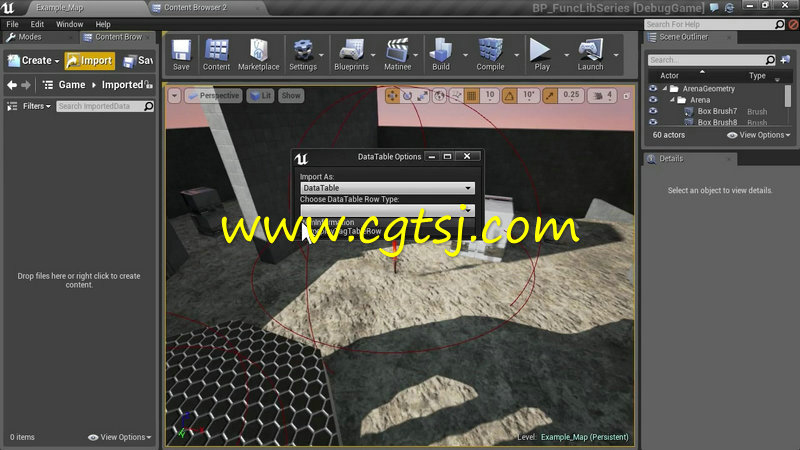800x450 pixels.
Task: Click the Show viewport button
Action: [x=291, y=95]
